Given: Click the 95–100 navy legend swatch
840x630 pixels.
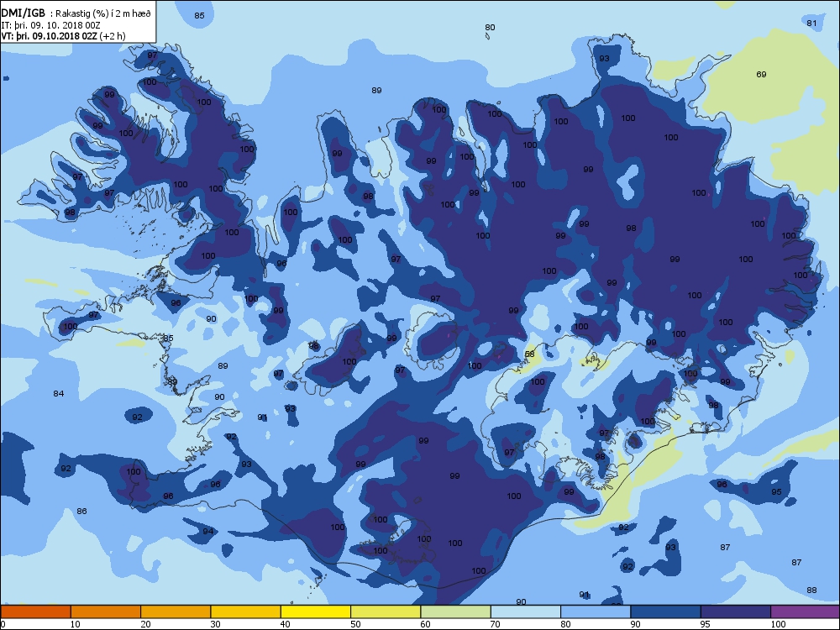Looking at the screenshot, I should (736, 612).
